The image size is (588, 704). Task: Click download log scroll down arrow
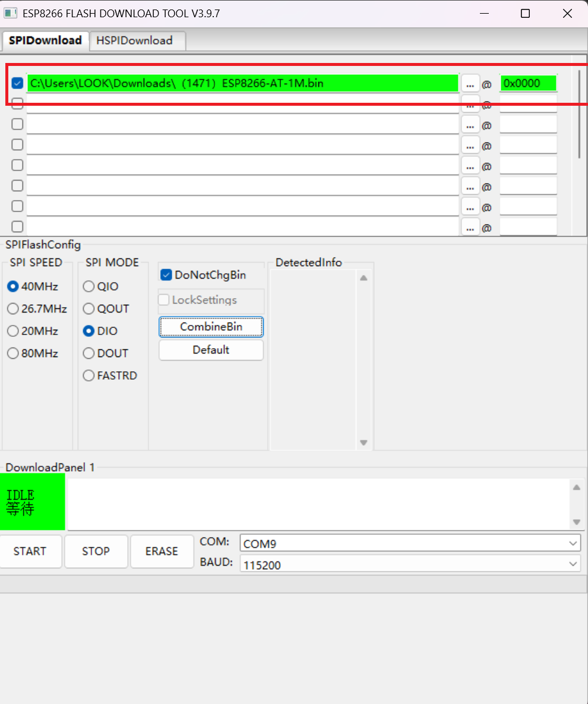[x=577, y=522]
